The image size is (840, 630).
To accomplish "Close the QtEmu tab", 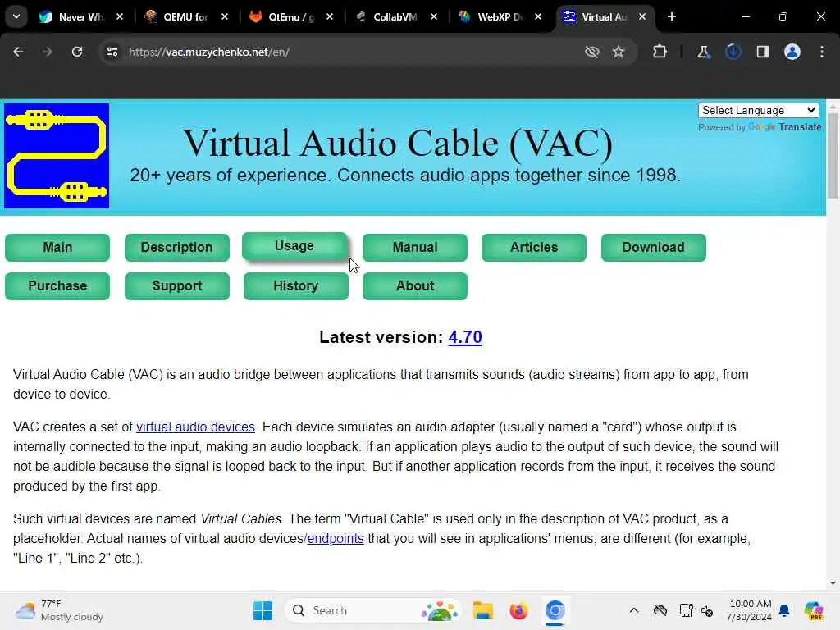I will [x=330, y=16].
